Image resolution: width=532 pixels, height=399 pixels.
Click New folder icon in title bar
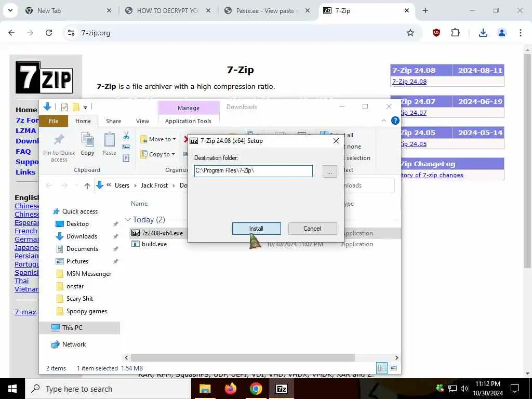pyautogui.click(x=76, y=107)
